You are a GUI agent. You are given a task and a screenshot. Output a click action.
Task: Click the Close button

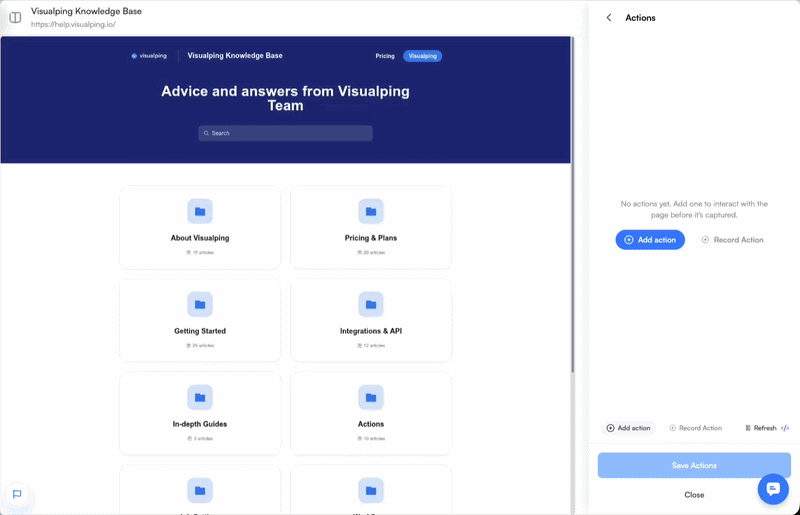pos(694,495)
